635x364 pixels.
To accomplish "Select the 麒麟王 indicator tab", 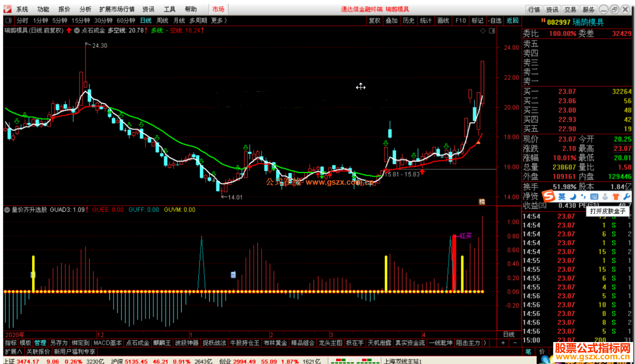I will click(162, 343).
